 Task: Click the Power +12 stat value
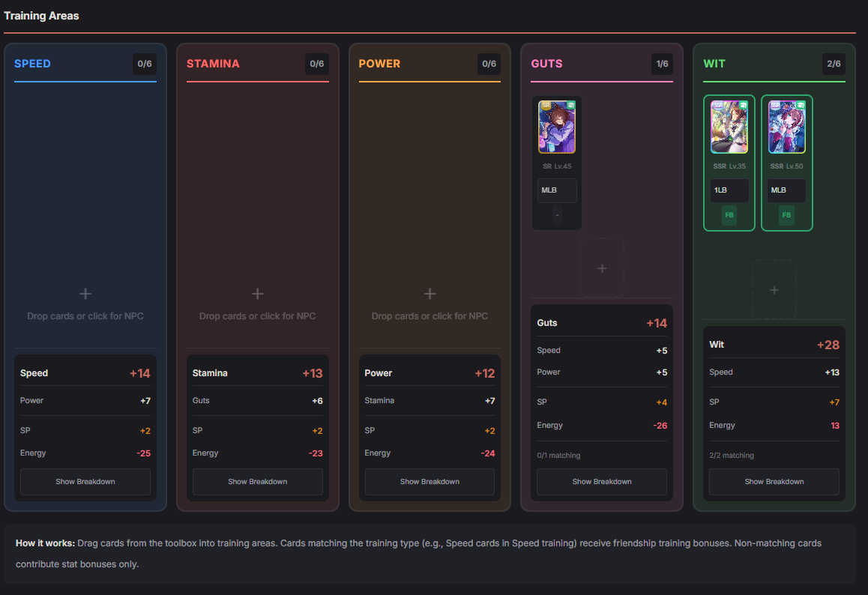[484, 374]
